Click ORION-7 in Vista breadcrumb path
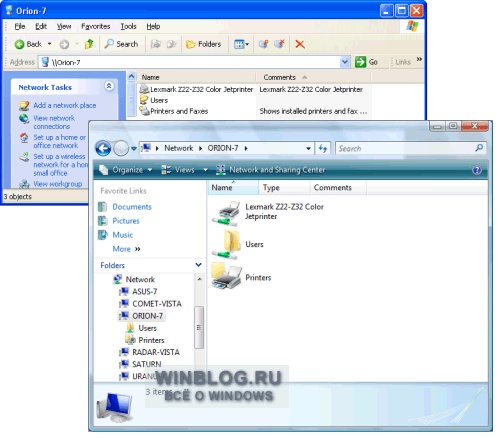500x438 pixels. tap(223, 148)
